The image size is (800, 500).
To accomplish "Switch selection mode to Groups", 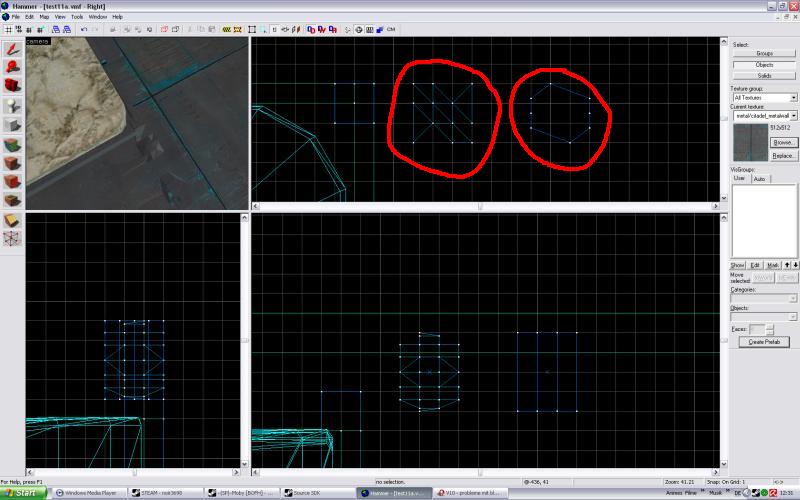I will click(764, 53).
